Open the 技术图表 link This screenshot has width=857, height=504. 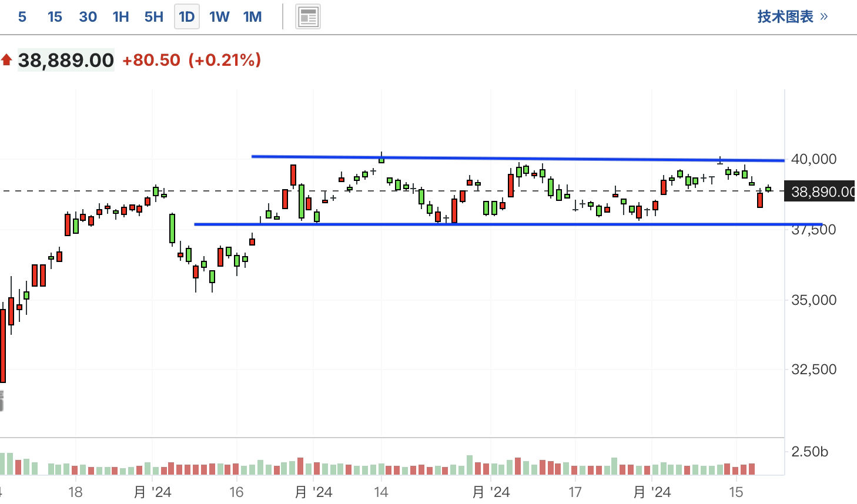(792, 16)
